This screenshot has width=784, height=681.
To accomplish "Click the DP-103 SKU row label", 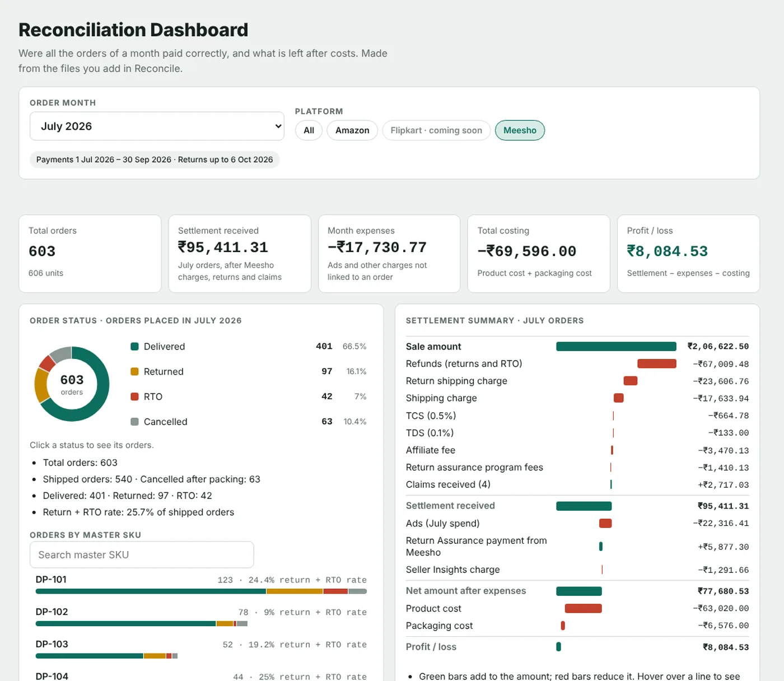I will tap(52, 644).
